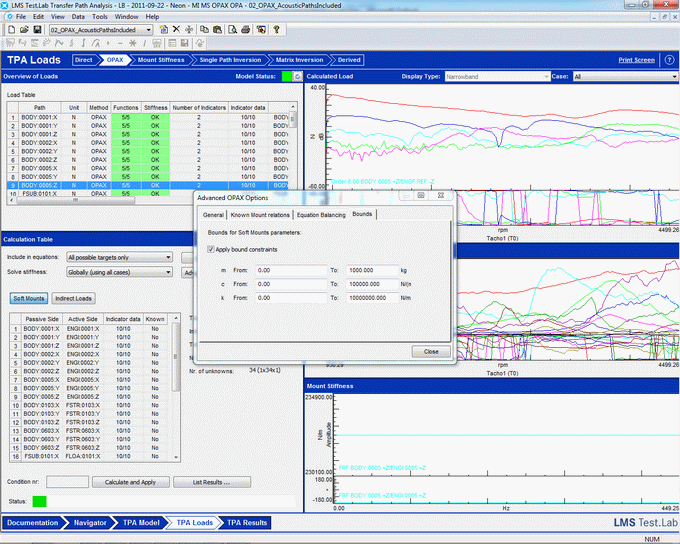Click the Delete X toolbar icon
The height and width of the screenshot is (544, 680).
(176, 30)
